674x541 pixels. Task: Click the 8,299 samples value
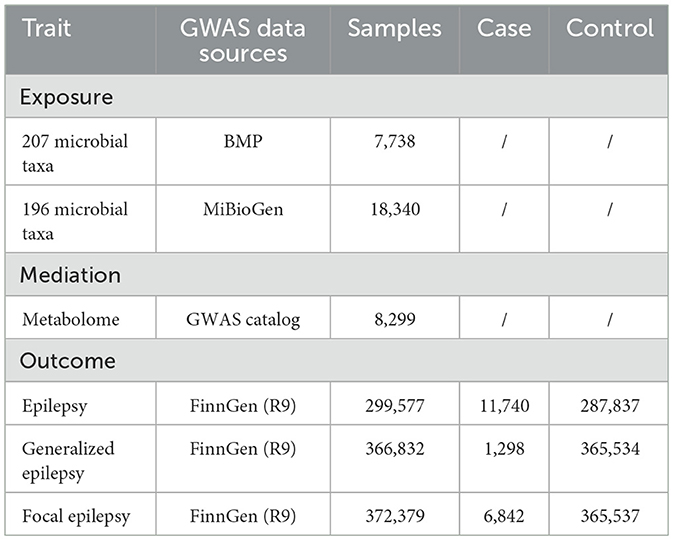tap(395, 318)
